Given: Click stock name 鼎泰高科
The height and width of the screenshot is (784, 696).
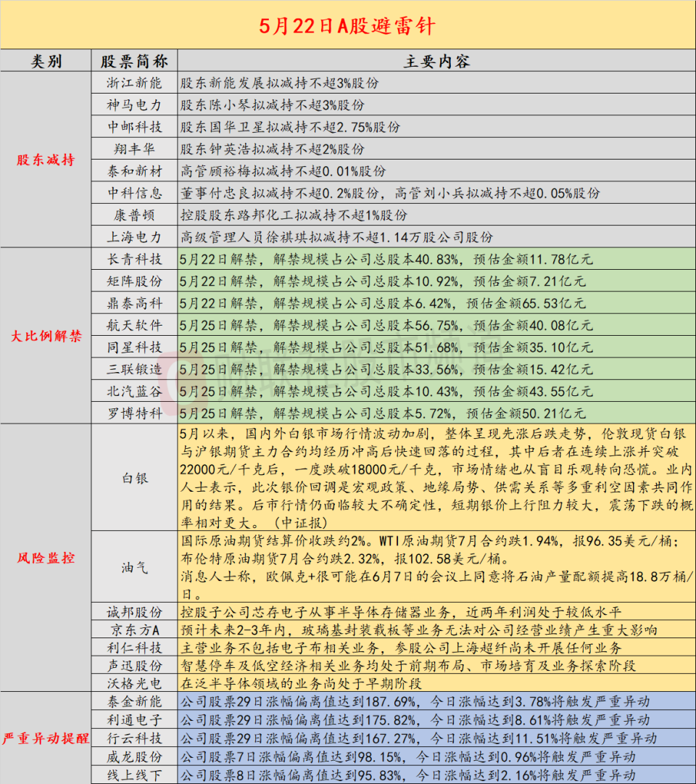Looking at the screenshot, I should (x=134, y=303).
